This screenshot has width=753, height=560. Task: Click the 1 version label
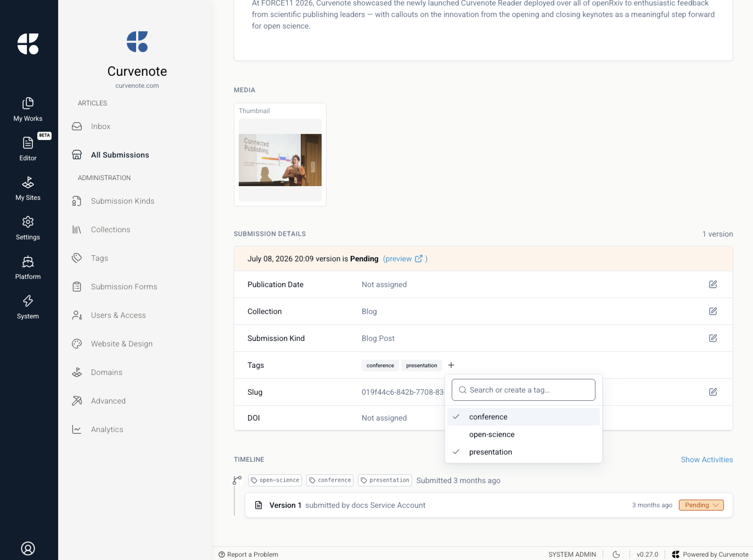pos(717,234)
